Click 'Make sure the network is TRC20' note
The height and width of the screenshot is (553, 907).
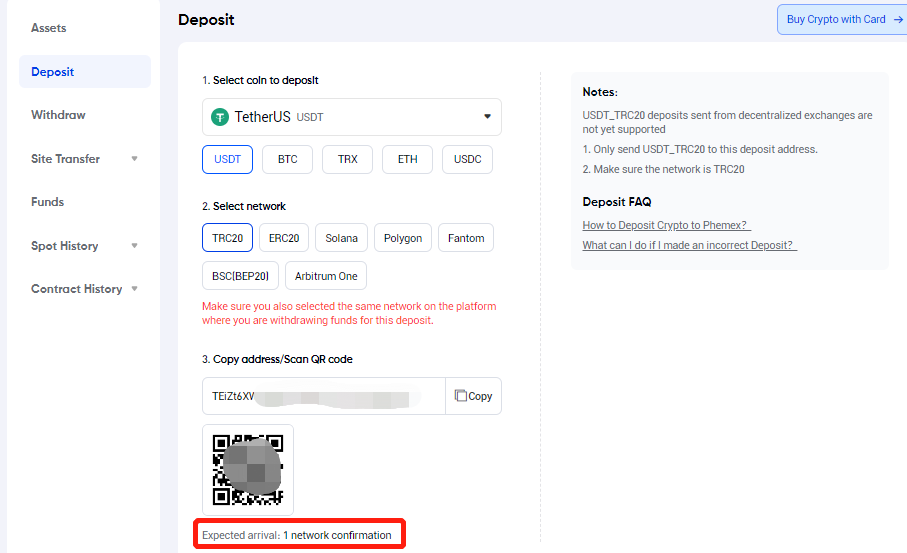(663, 169)
